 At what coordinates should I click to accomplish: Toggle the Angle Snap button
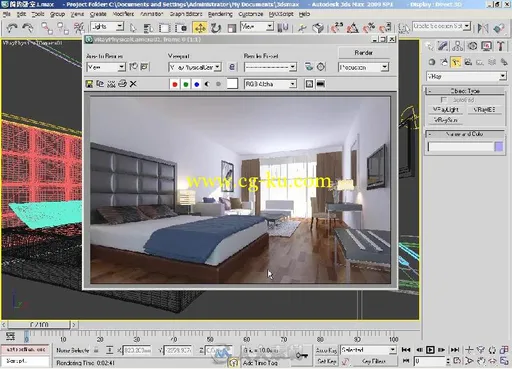[x=353, y=28]
